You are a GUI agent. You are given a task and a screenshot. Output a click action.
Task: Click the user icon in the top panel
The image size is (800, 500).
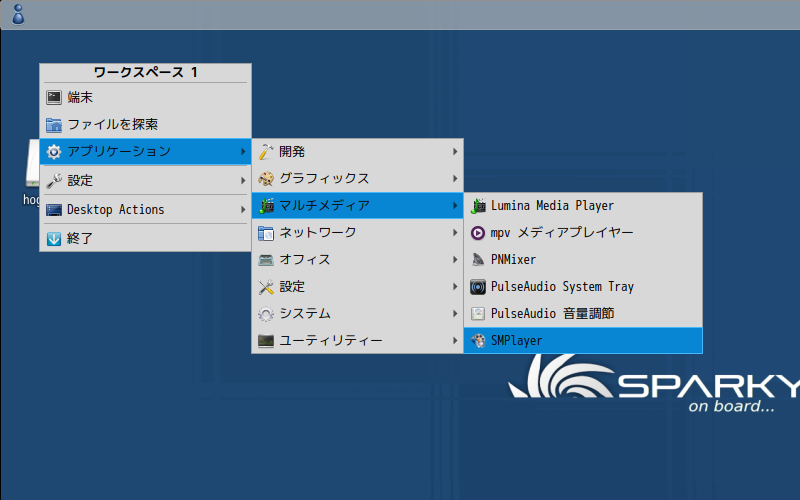pos(18,14)
